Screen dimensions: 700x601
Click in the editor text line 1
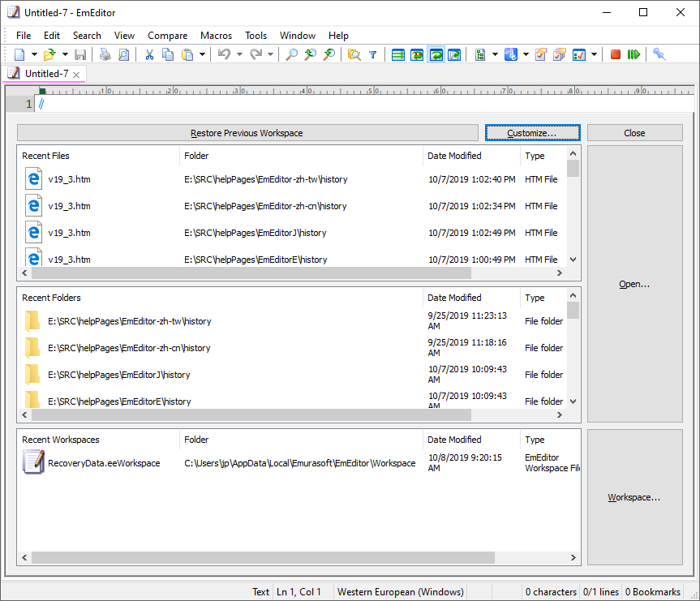tap(365, 104)
